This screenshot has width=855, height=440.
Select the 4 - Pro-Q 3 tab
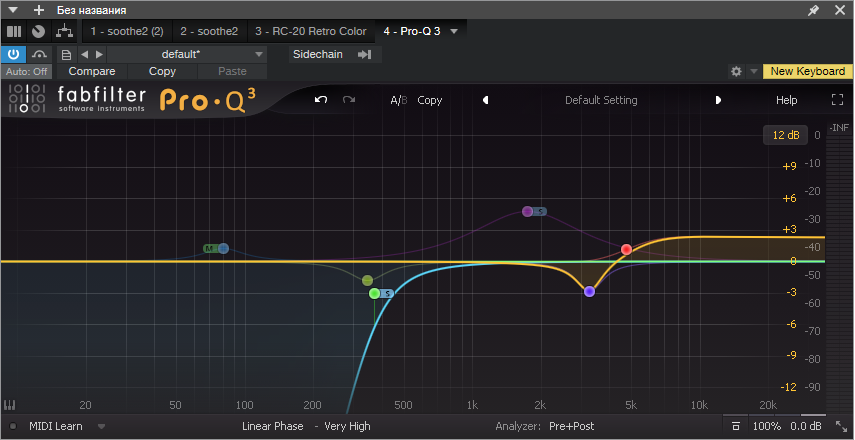412,31
